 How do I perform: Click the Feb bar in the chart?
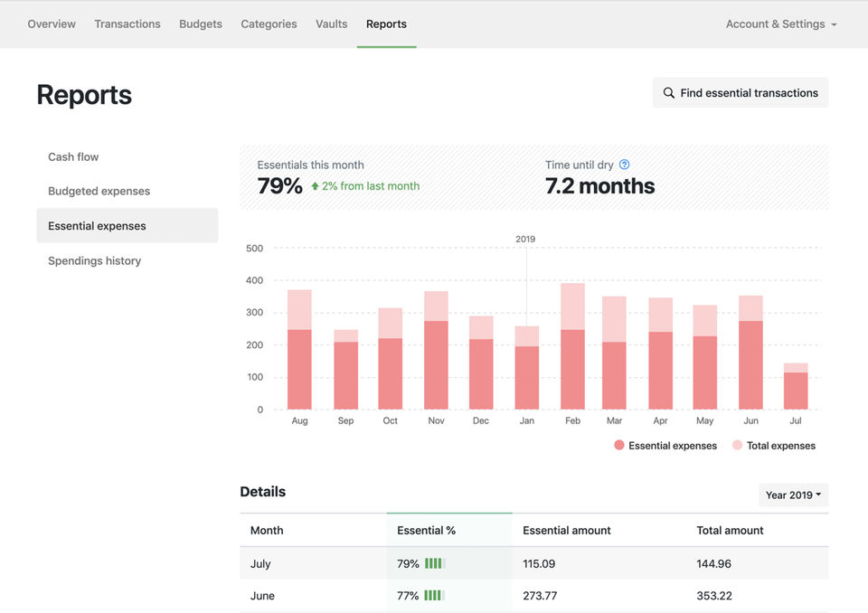[x=572, y=346]
